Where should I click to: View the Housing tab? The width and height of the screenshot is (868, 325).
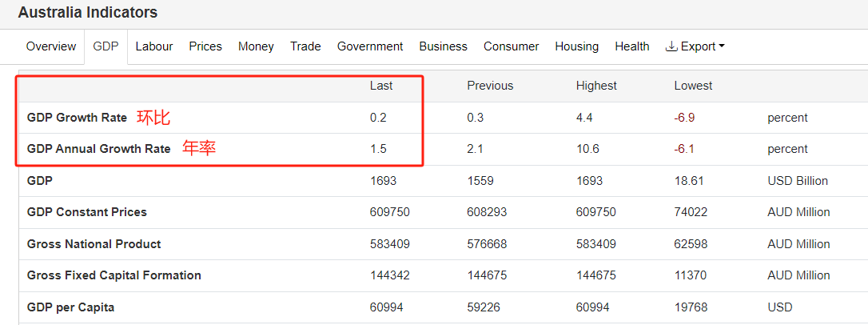tap(576, 46)
